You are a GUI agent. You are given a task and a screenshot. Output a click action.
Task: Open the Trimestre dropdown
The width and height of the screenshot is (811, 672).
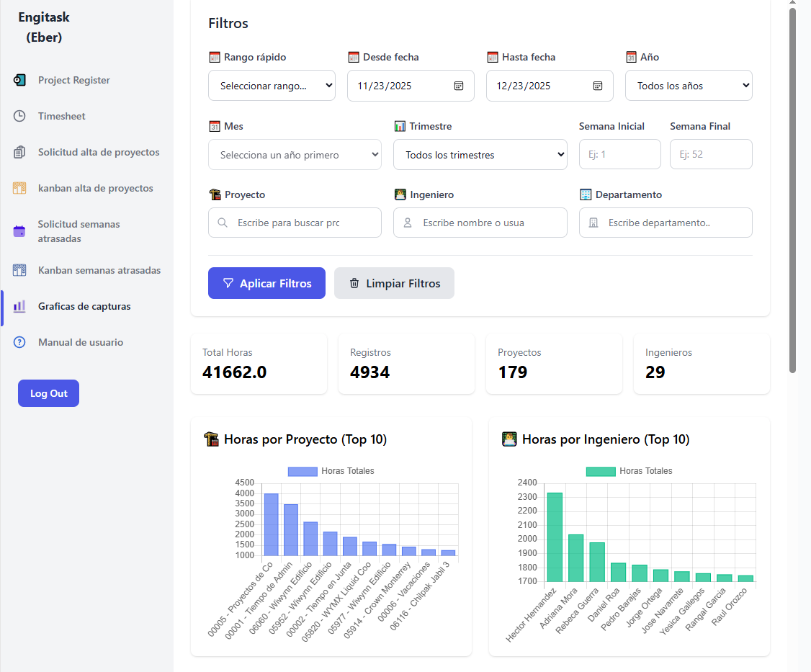tap(480, 155)
